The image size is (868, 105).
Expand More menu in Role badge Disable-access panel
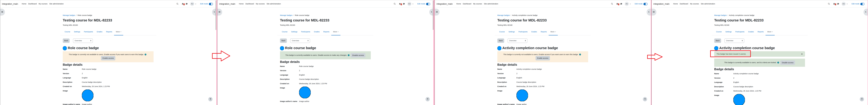pos(336,32)
